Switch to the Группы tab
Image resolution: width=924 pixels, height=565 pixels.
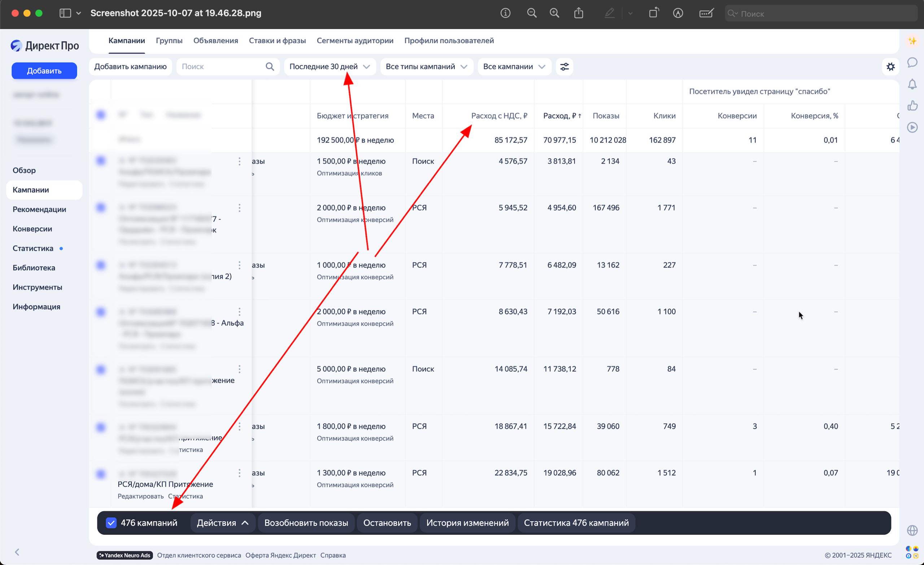click(x=169, y=40)
